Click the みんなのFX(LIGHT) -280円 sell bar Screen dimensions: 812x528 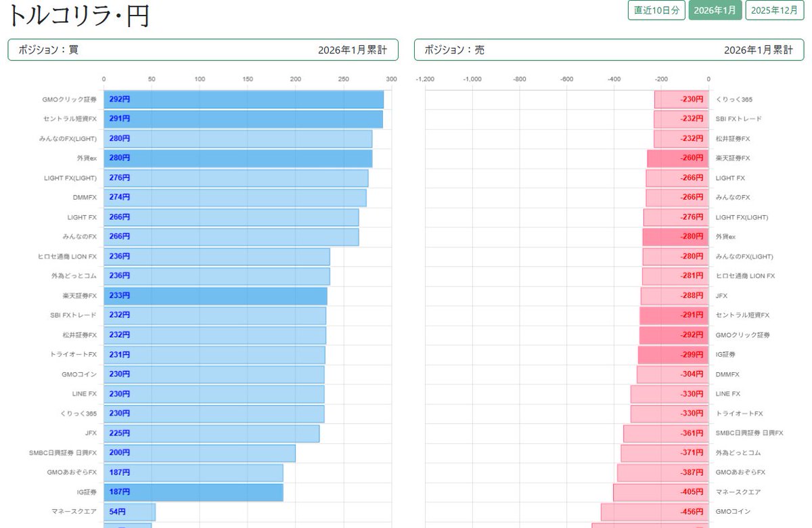click(x=675, y=257)
